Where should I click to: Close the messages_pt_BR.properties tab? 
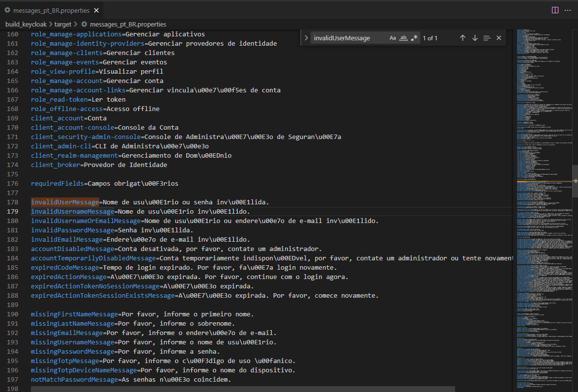(96, 10)
